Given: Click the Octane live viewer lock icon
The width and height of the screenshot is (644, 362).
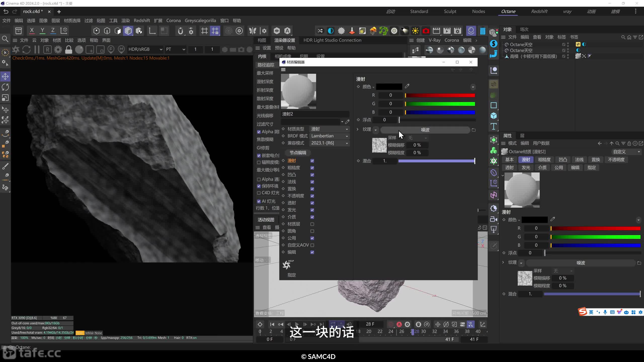Looking at the screenshot, I should click(x=68, y=50).
